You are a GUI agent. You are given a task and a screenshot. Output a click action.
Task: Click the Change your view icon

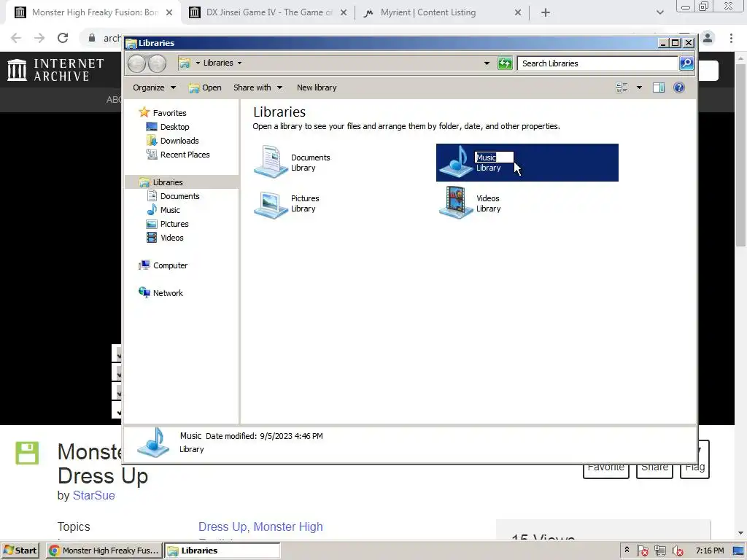point(622,87)
